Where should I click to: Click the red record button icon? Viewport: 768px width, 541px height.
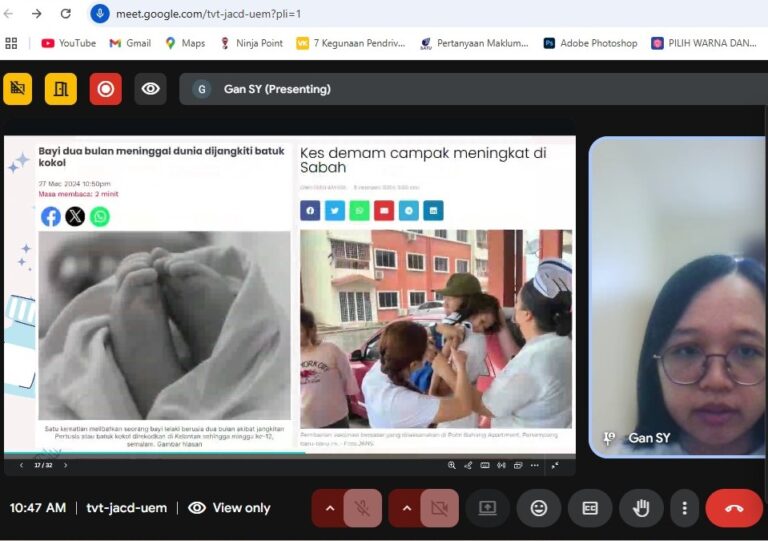click(105, 89)
